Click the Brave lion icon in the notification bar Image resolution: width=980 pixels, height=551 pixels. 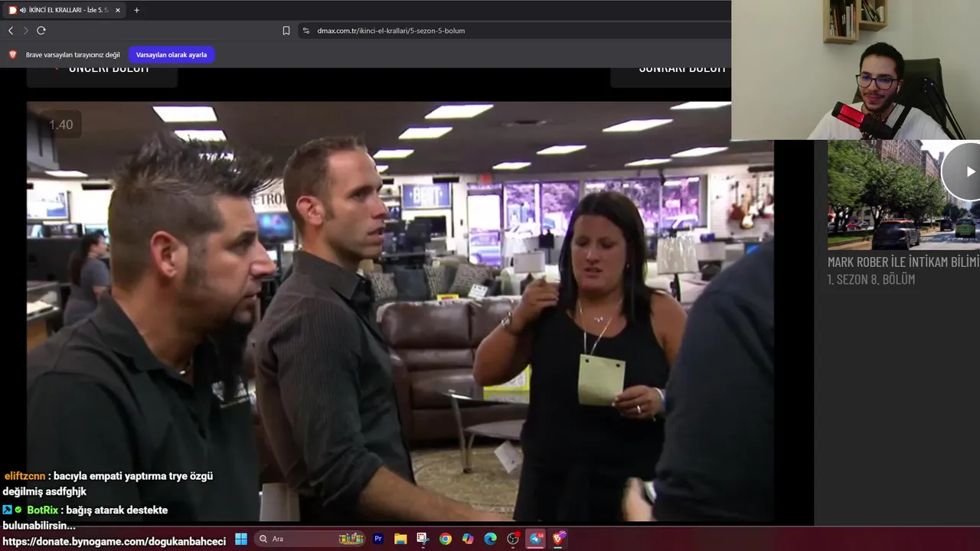tap(12, 55)
